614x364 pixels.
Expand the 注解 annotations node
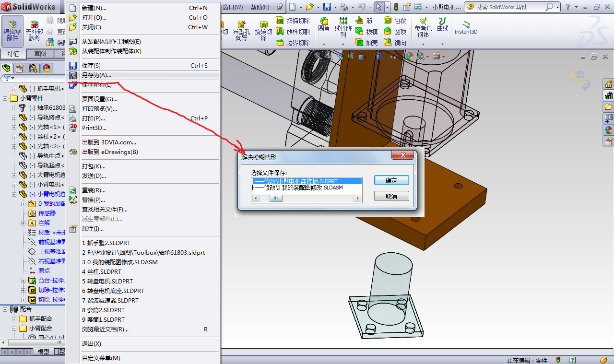(23, 223)
